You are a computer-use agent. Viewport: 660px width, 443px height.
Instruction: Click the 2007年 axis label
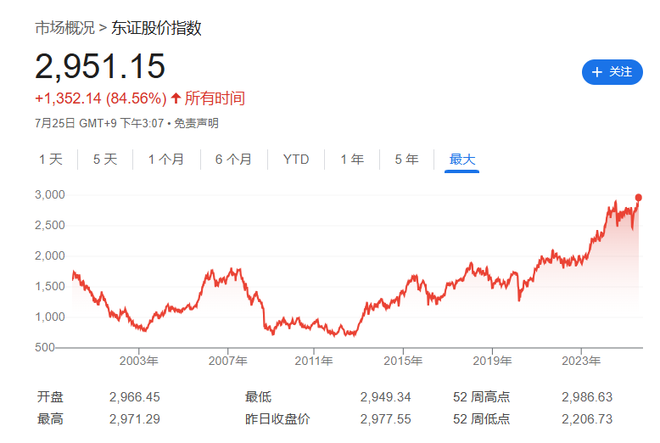coord(228,361)
